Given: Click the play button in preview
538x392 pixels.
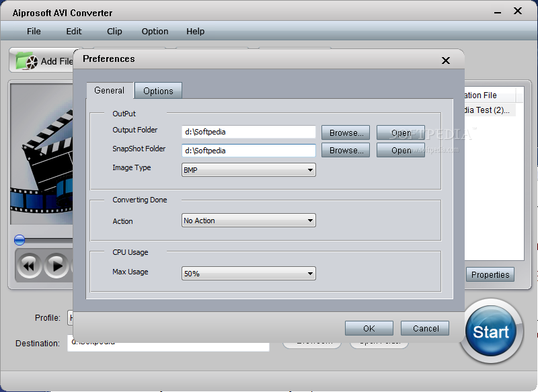Looking at the screenshot, I should point(56,266).
